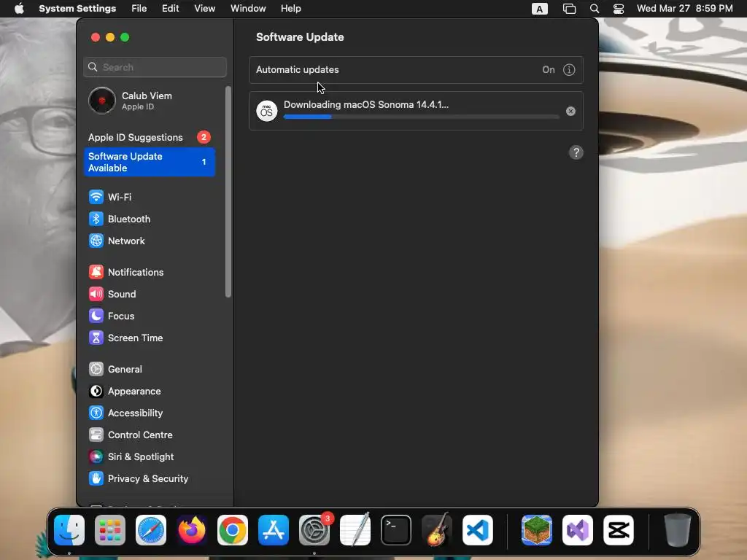Cancel the macOS Sonoma download
Screen dimensions: 747x560
(570, 112)
